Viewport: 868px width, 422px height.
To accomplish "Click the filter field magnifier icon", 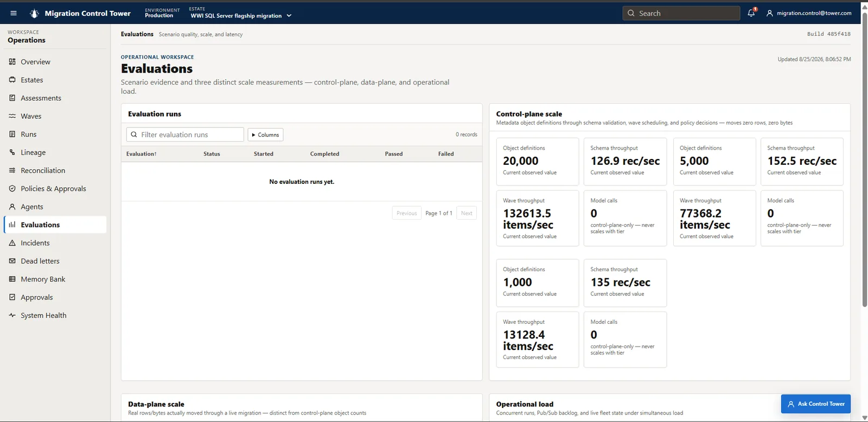I will click(x=134, y=135).
